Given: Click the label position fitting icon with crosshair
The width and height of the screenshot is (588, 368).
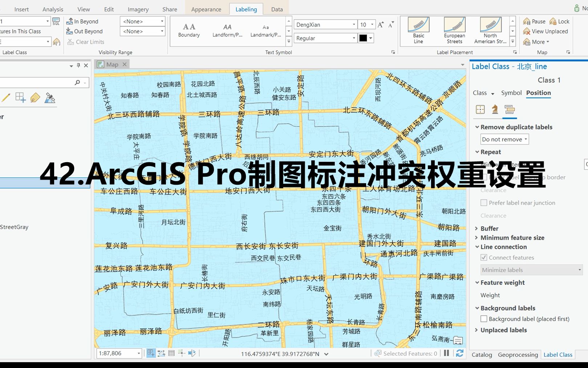Looking at the screenshot, I should coord(480,109).
